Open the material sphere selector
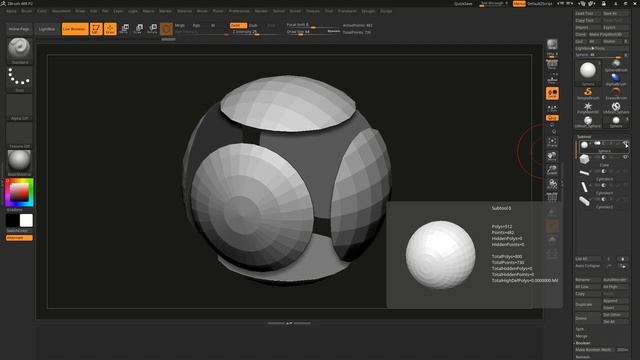The image size is (640, 360). tap(19, 163)
